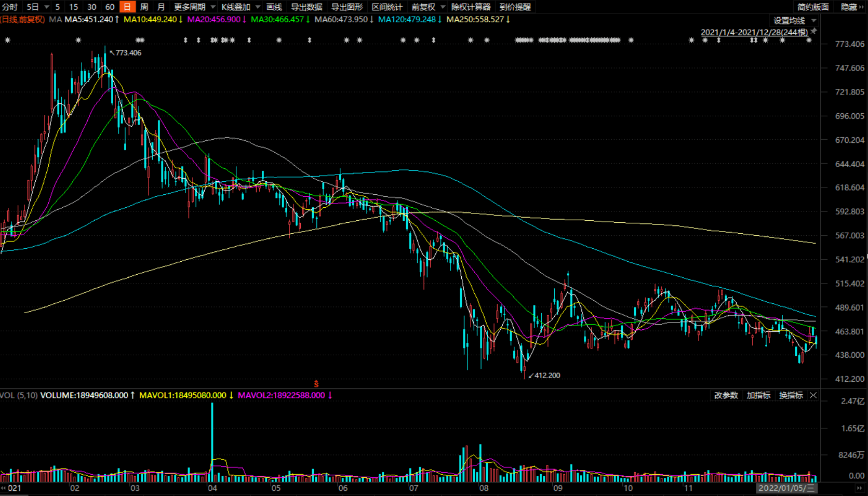The width and height of the screenshot is (868, 496).
Task: Click 改参数 to modify indicator parameters
Action: pos(726,395)
